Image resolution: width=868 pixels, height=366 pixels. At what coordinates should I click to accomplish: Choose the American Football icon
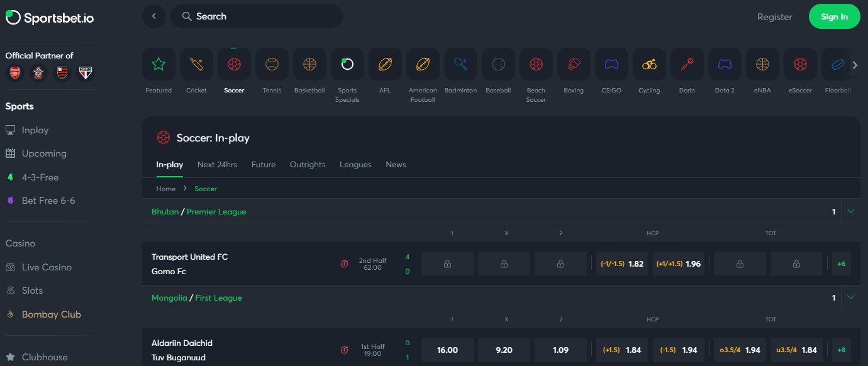click(423, 64)
